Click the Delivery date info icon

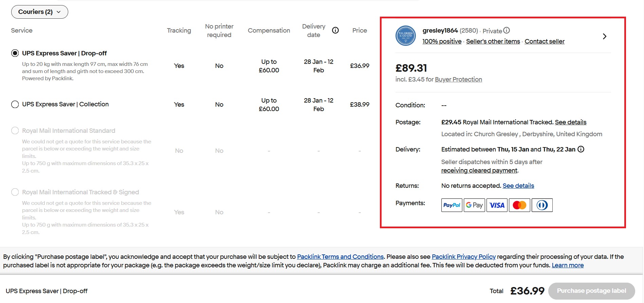(335, 31)
